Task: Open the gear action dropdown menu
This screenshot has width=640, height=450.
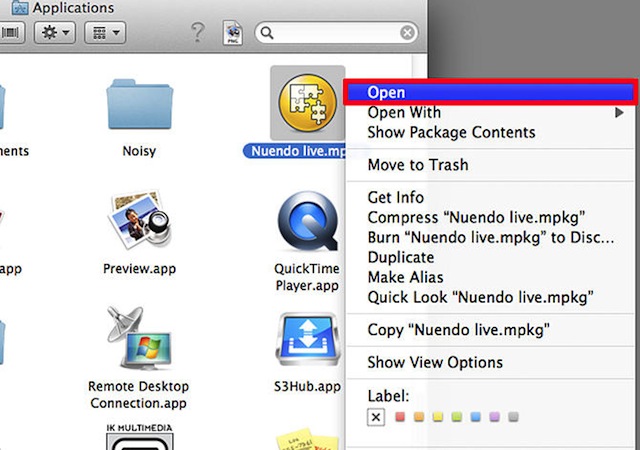Action: point(55,32)
